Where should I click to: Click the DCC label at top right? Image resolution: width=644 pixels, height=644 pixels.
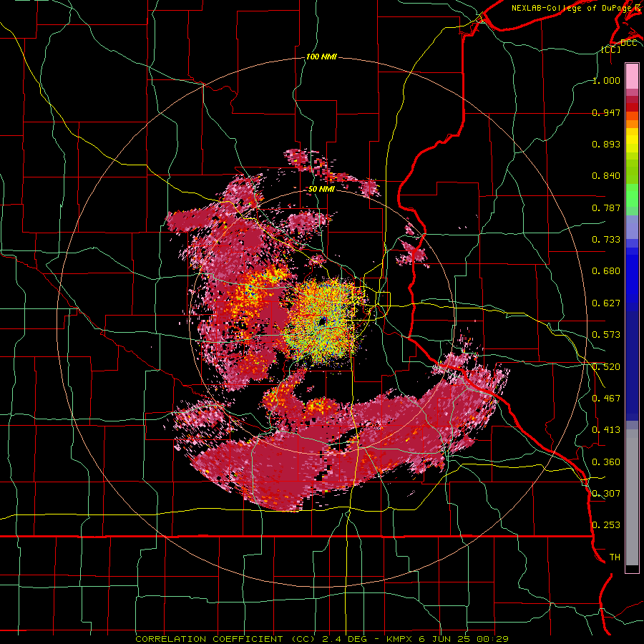tap(628, 43)
